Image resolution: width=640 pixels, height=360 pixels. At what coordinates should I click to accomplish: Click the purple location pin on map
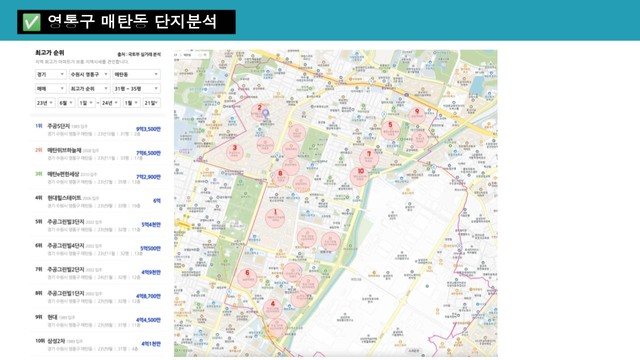click(x=266, y=113)
